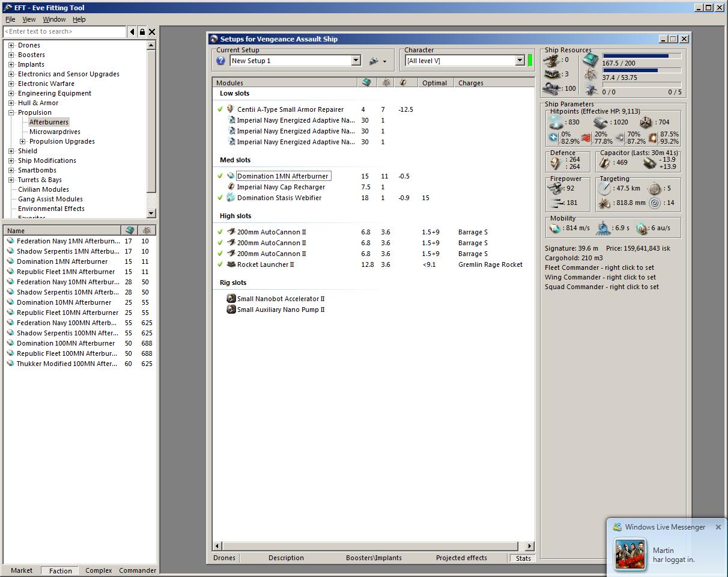Click the back arrow next to search
Viewport: 728px width, 577px height.
[132, 32]
